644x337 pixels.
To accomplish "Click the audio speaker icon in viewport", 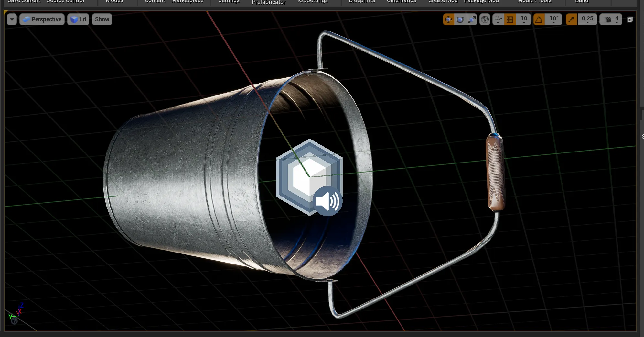I will click(x=327, y=201).
